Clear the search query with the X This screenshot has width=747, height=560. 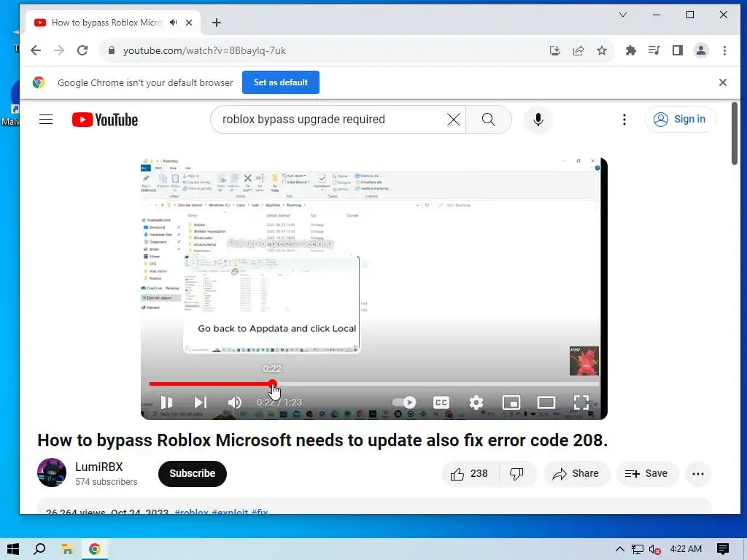(x=454, y=120)
